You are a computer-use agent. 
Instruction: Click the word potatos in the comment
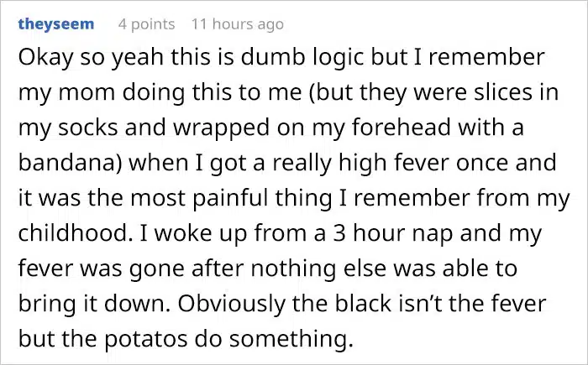click(145, 340)
